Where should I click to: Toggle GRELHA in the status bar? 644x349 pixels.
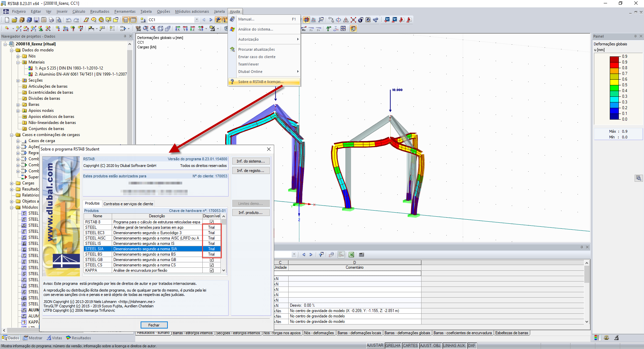393,346
